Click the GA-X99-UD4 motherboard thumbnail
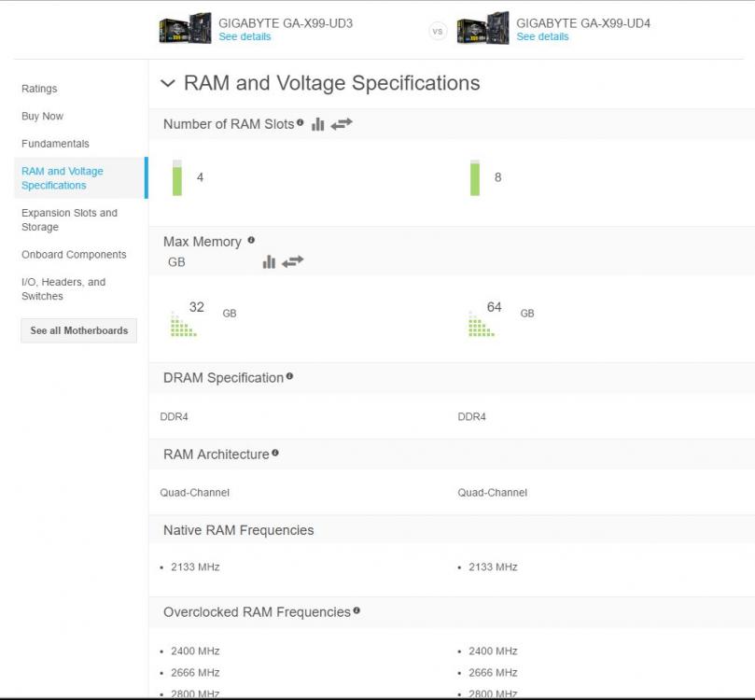The image size is (755, 700). point(482,29)
